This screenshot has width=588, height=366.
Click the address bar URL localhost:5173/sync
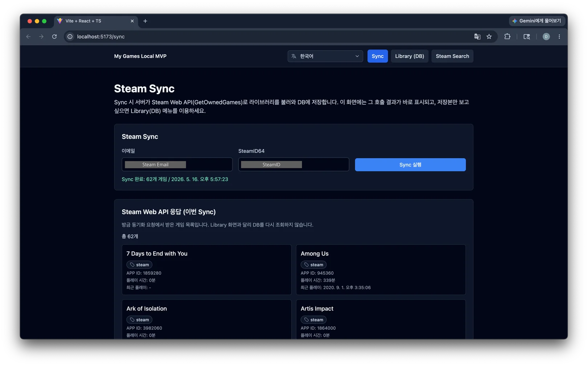pos(101,37)
